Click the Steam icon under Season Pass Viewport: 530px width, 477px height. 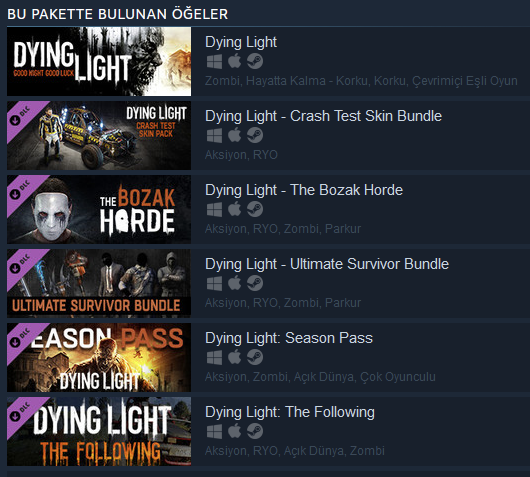tap(255, 358)
